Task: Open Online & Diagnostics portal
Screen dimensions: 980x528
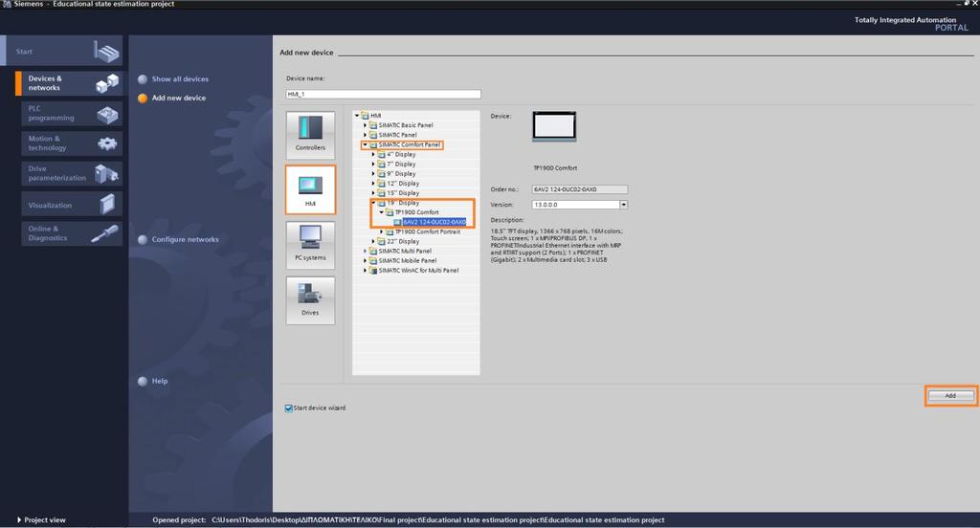Action: [x=71, y=233]
